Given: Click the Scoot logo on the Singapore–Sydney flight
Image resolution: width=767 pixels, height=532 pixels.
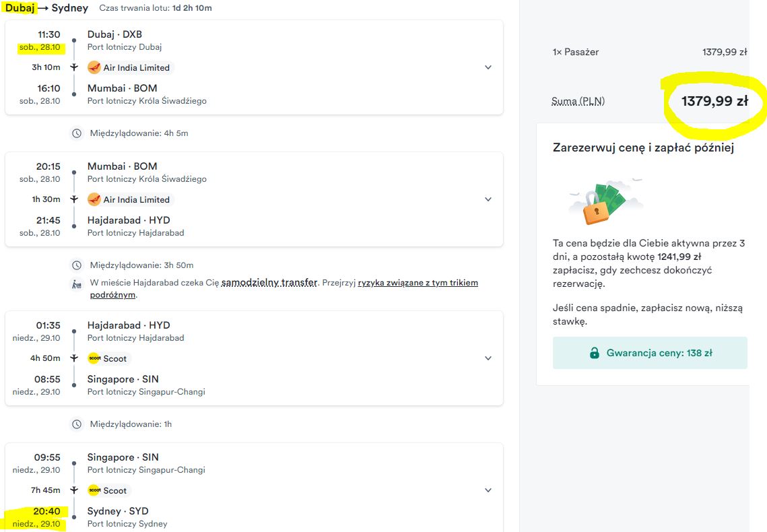Looking at the screenshot, I should [x=94, y=490].
